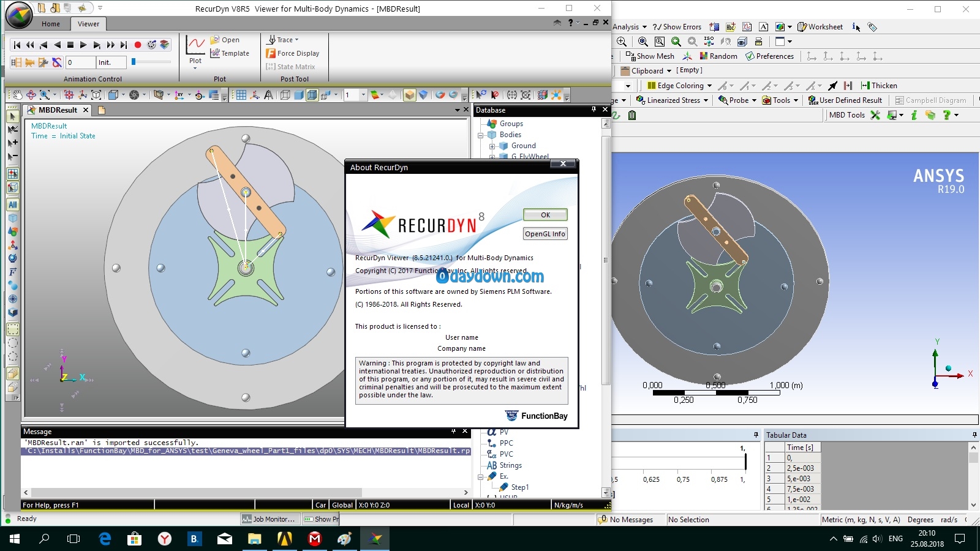Select Groups in the Database tree
This screenshot has height=551, width=980.
(x=511, y=124)
